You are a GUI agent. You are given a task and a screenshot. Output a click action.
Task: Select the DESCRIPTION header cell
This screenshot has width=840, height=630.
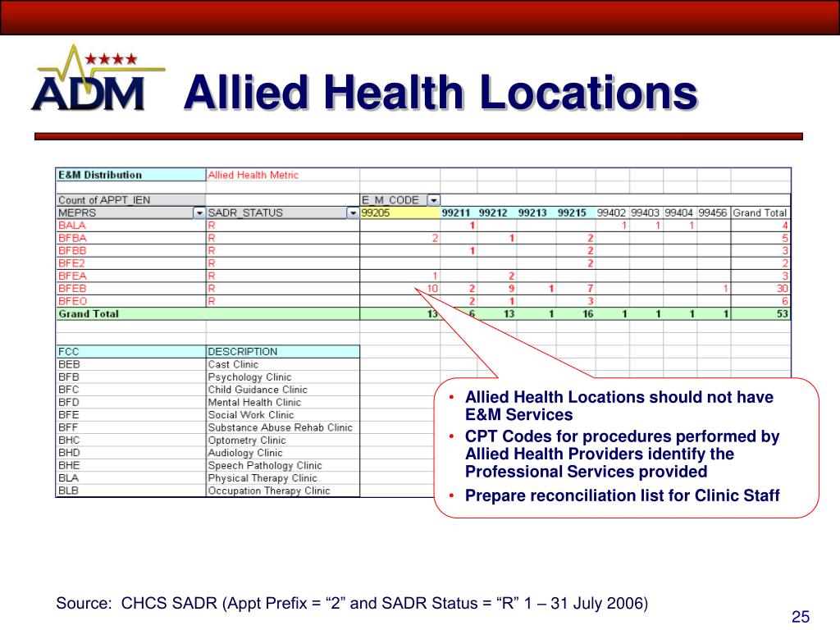(282, 351)
